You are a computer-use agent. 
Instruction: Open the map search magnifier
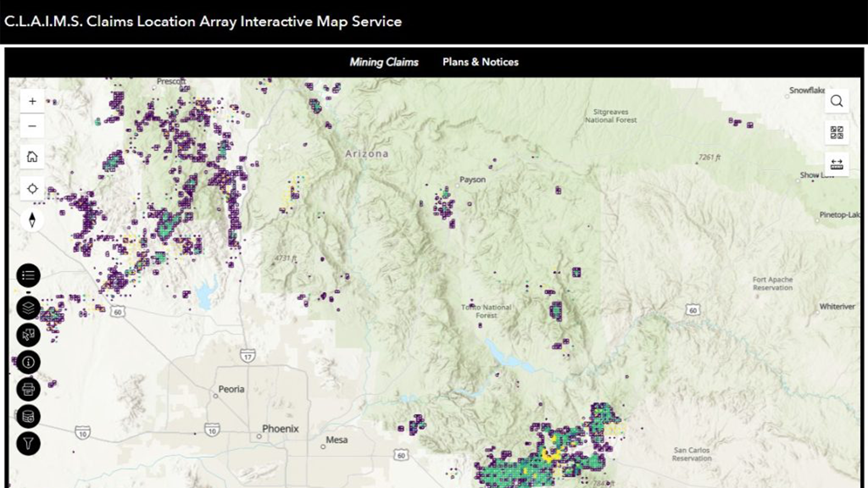pos(836,101)
